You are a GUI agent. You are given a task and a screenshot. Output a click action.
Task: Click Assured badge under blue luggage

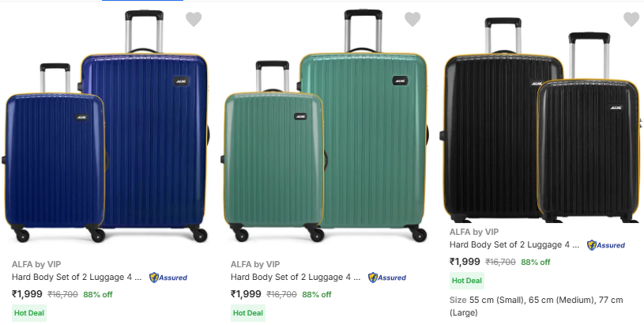click(168, 278)
